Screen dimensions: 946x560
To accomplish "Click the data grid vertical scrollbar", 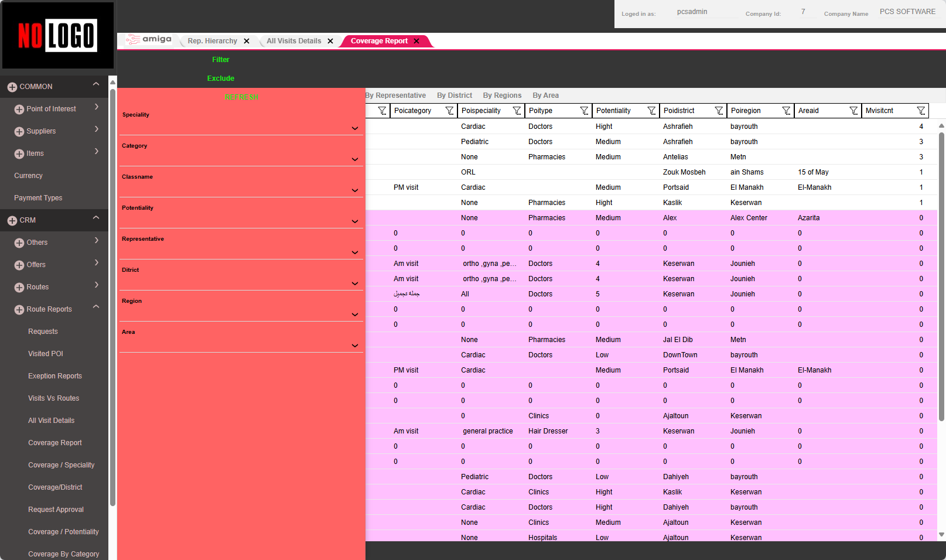I will (x=941, y=275).
